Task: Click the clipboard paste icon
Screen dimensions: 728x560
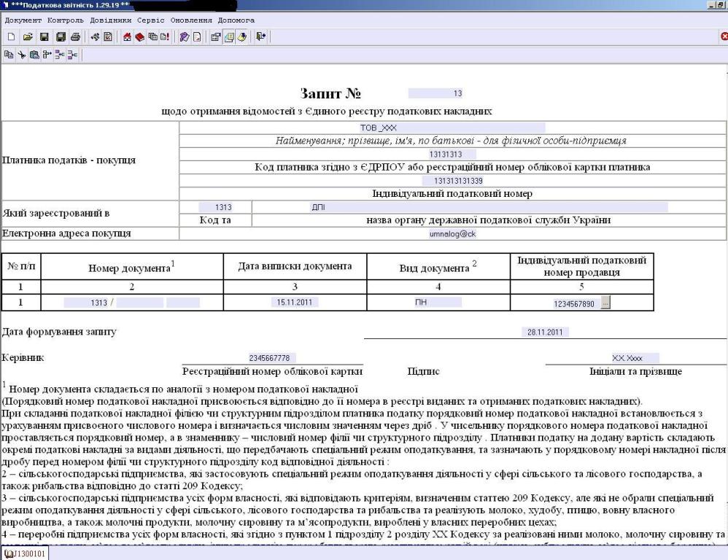Action: click(34, 55)
